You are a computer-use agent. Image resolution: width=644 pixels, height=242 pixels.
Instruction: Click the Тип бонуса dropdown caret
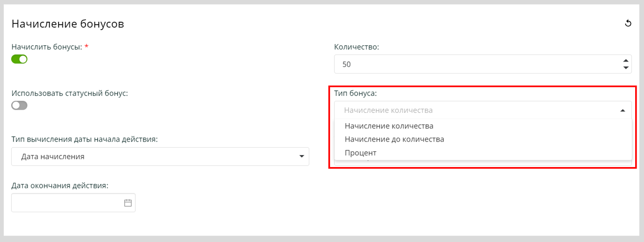[623, 111]
